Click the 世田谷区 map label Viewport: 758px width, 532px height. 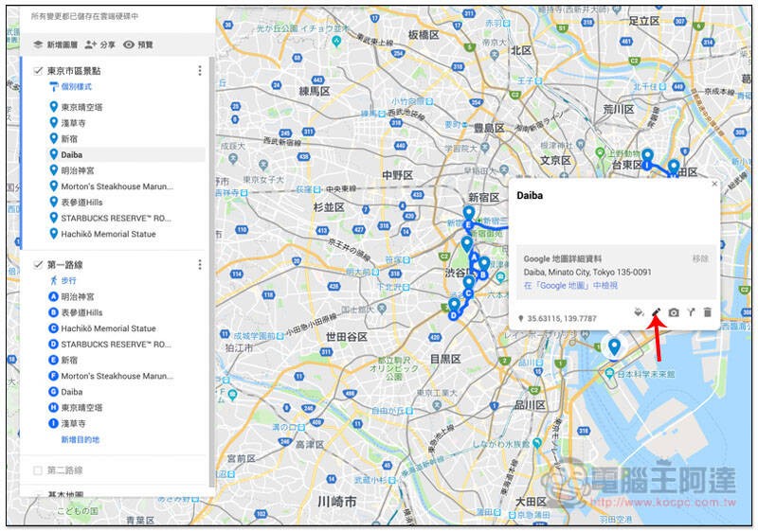346,336
